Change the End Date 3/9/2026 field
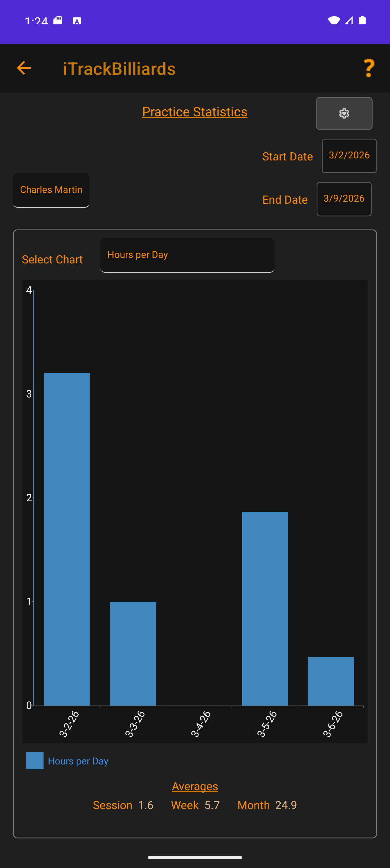Viewport: 390px width, 868px height. click(x=344, y=199)
